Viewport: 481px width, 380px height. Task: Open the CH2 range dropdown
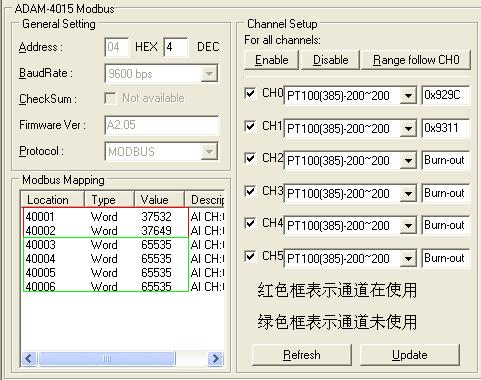[x=408, y=161]
